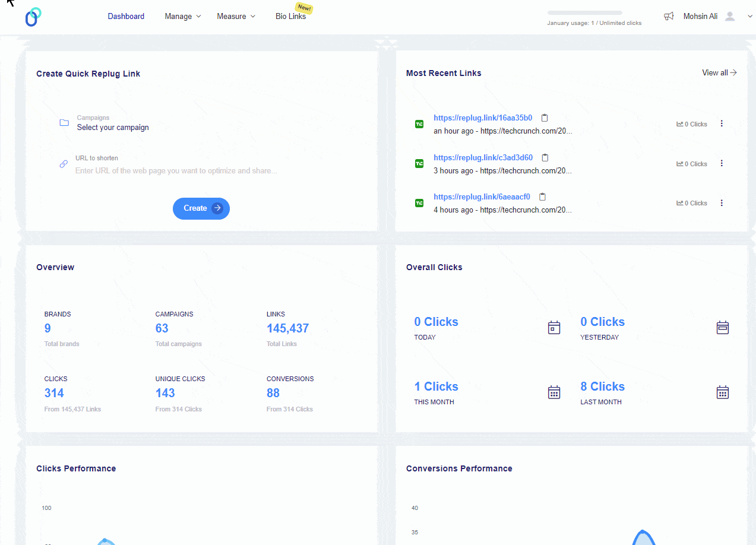The height and width of the screenshot is (545, 756).
Task: Click the Last Month calendar icon
Action: [723, 392]
